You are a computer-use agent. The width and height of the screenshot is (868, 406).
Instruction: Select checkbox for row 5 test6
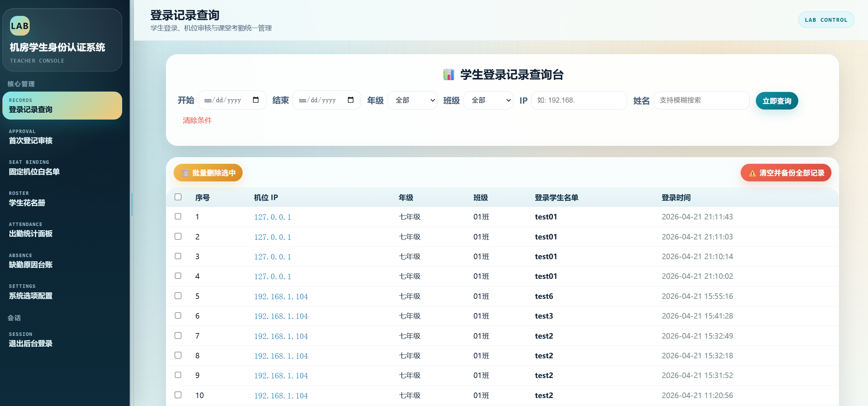(178, 296)
